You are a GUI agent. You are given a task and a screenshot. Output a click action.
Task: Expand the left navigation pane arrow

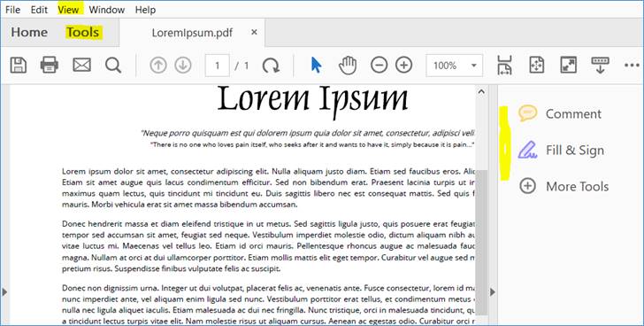point(4,291)
